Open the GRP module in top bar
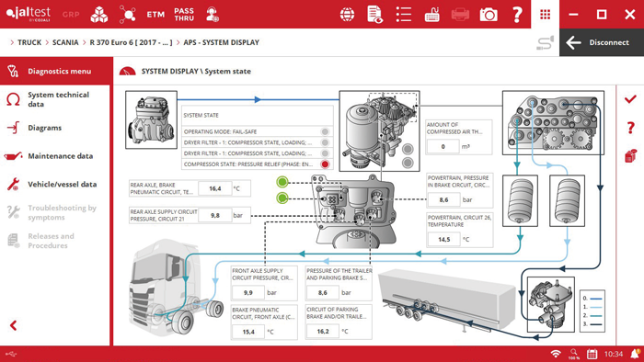 click(71, 15)
